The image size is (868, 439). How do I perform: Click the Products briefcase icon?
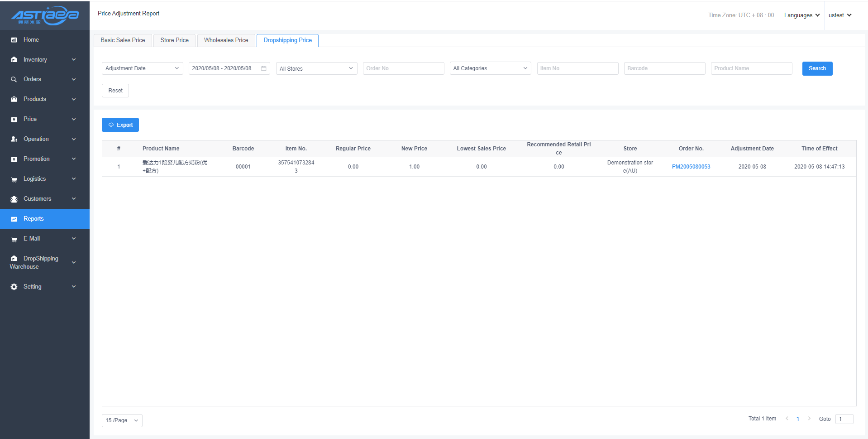pyautogui.click(x=14, y=99)
